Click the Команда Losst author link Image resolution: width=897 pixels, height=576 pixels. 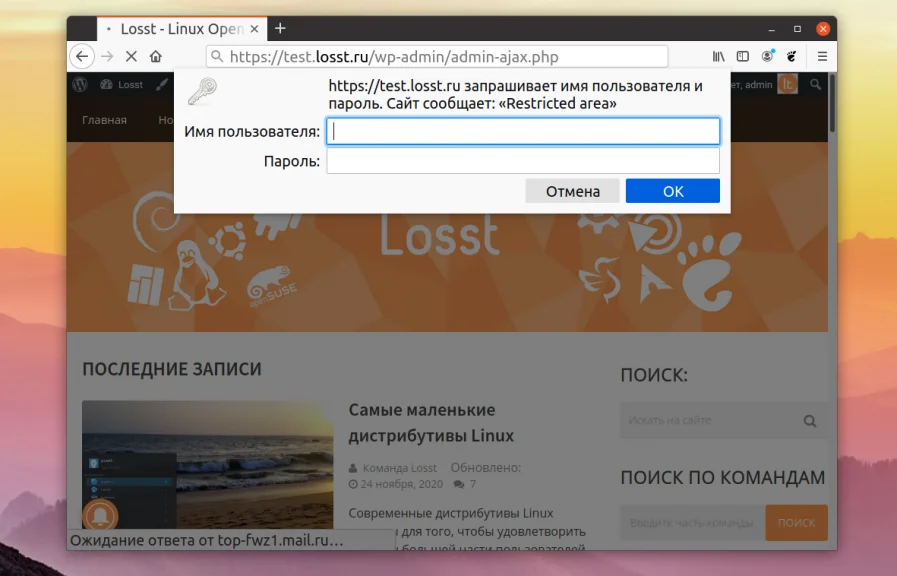402,466
